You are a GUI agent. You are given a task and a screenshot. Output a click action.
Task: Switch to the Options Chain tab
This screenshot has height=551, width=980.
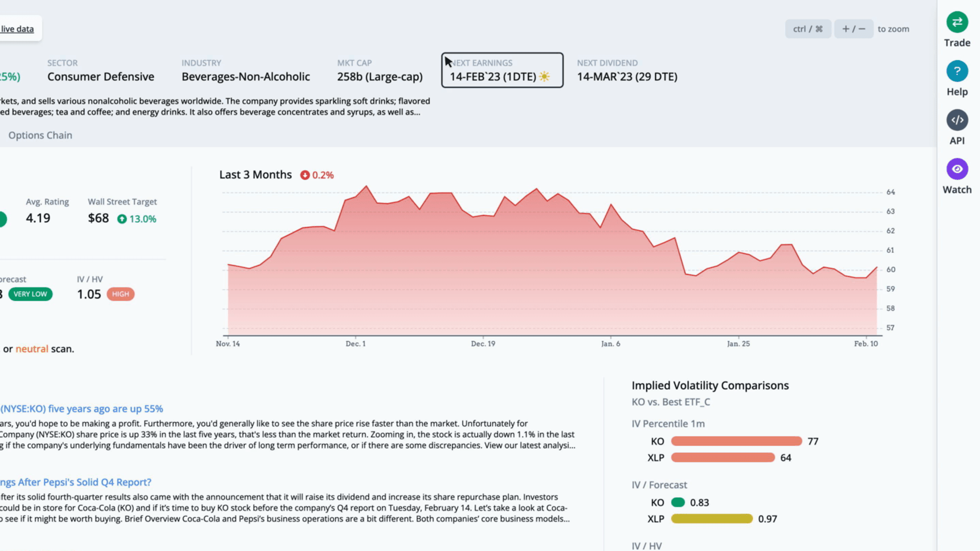coord(40,135)
